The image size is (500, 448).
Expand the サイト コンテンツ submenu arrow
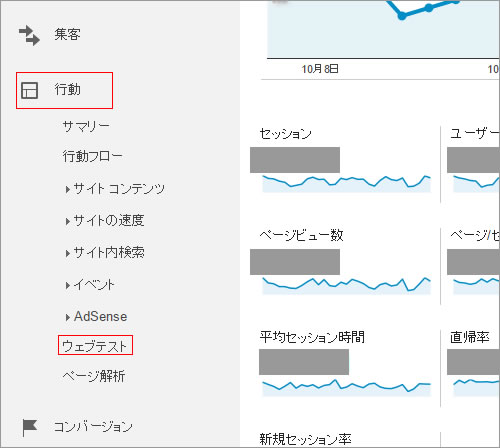click(x=68, y=189)
